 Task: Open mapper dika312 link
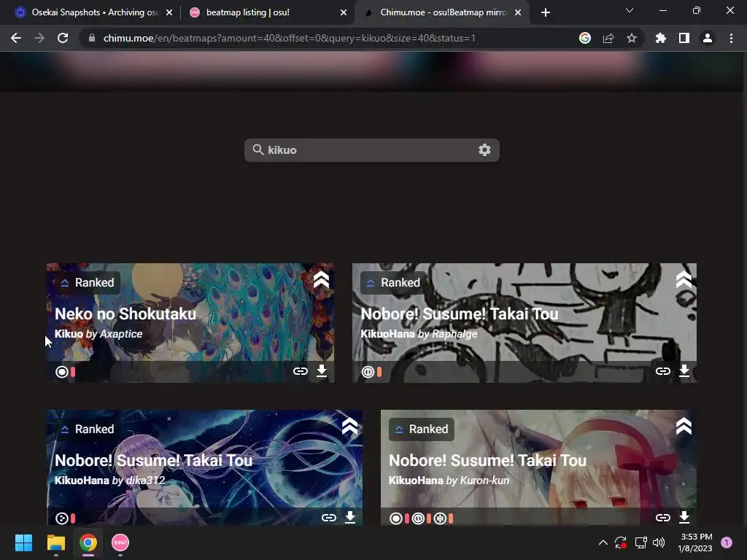pyautogui.click(x=145, y=480)
